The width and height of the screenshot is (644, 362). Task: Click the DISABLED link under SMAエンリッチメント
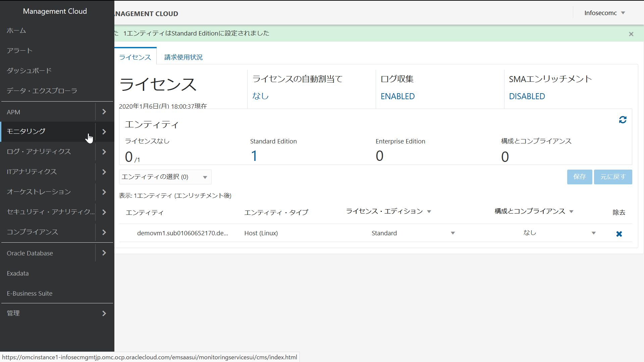[x=527, y=97]
